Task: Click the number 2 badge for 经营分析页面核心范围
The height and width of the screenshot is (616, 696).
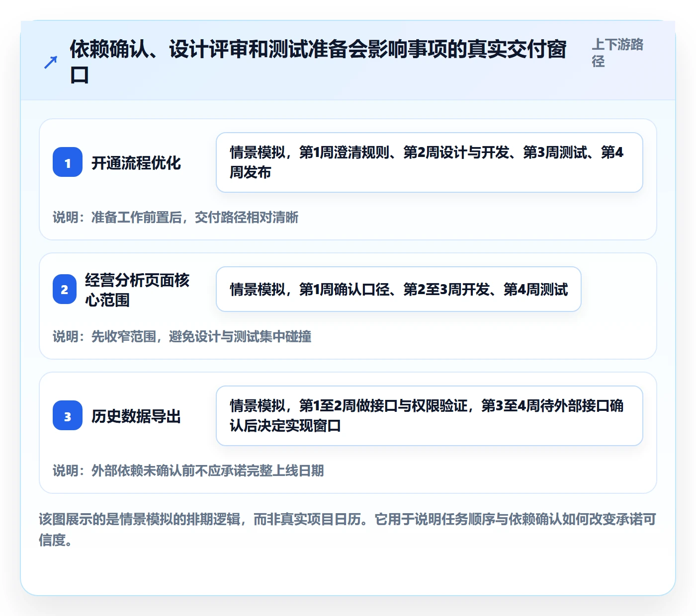Action: point(65,289)
